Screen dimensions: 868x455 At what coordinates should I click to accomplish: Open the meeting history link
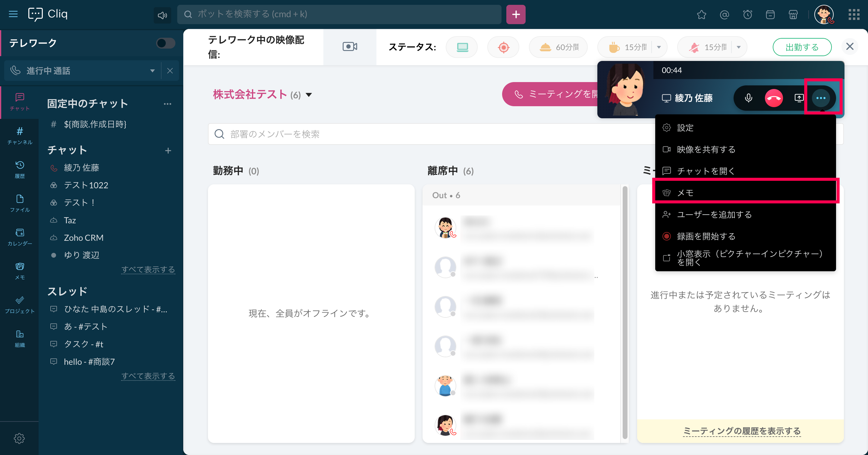741,431
